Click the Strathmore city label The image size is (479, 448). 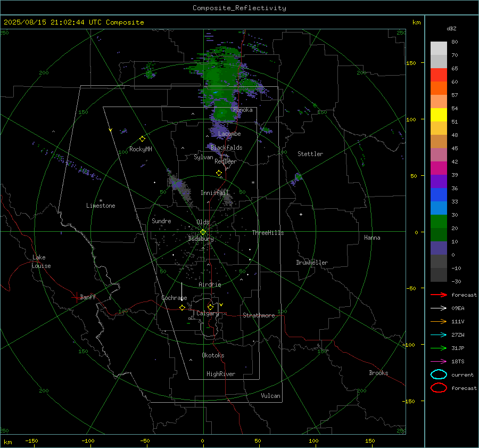coord(259,315)
